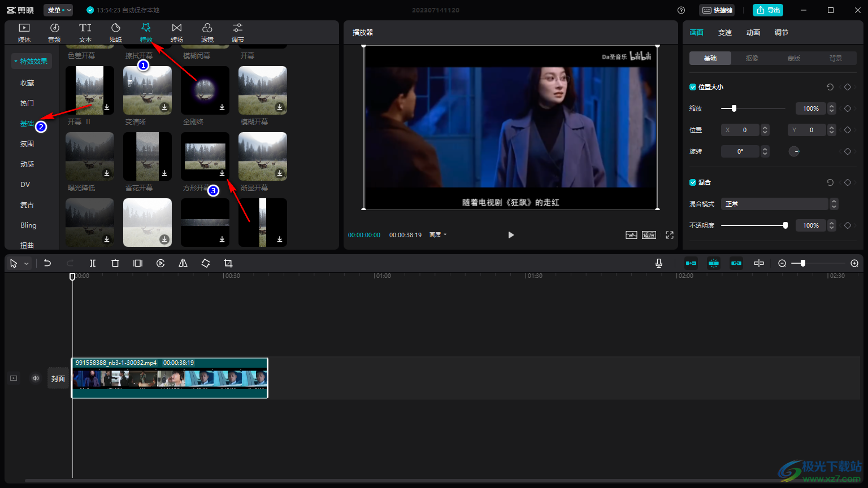The height and width of the screenshot is (488, 868).
Task: Add keyframe for 缩放 scale
Action: (848, 108)
